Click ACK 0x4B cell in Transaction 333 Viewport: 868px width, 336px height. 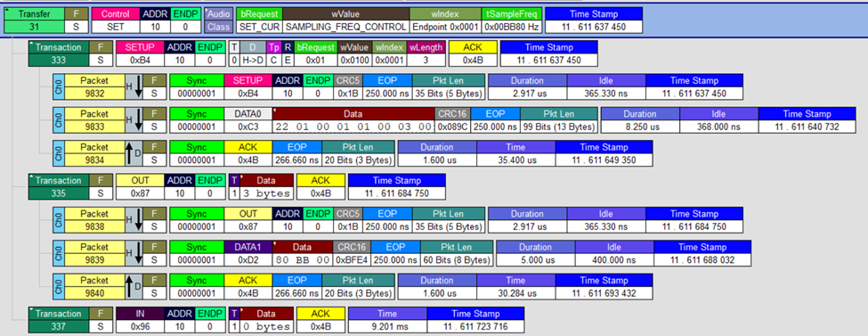click(472, 53)
